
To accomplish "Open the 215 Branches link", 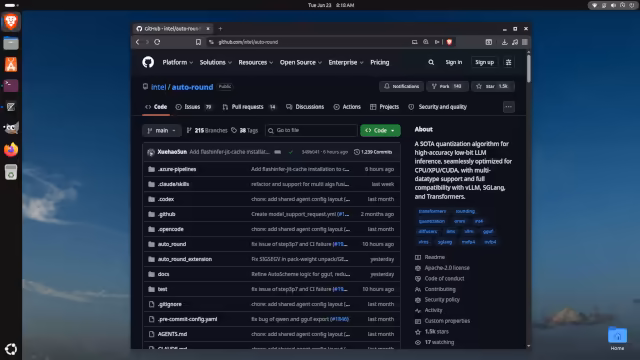I will coord(207,131).
